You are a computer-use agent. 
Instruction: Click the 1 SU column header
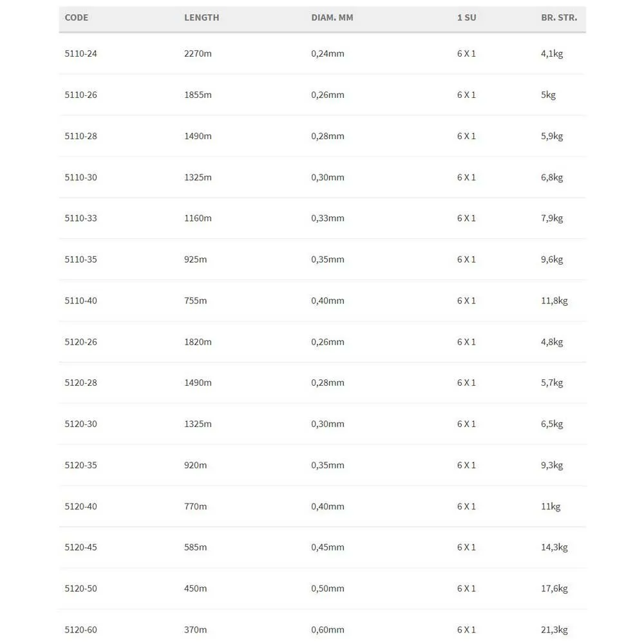pos(466,17)
